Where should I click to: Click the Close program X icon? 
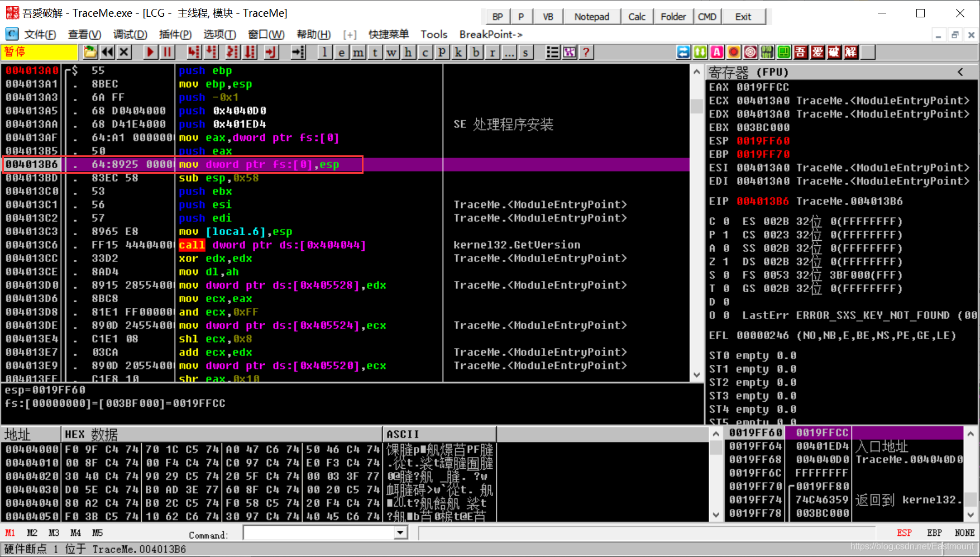tap(124, 53)
